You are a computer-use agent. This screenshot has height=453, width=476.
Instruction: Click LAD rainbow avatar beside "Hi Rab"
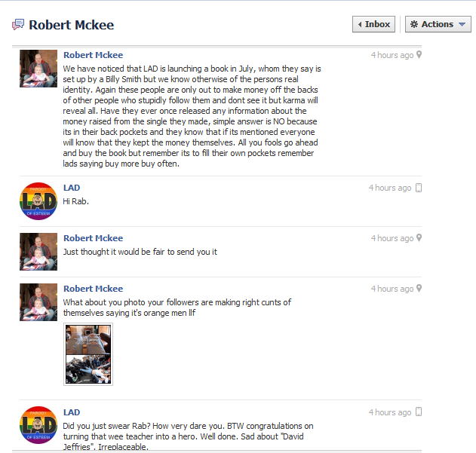pyautogui.click(x=38, y=201)
